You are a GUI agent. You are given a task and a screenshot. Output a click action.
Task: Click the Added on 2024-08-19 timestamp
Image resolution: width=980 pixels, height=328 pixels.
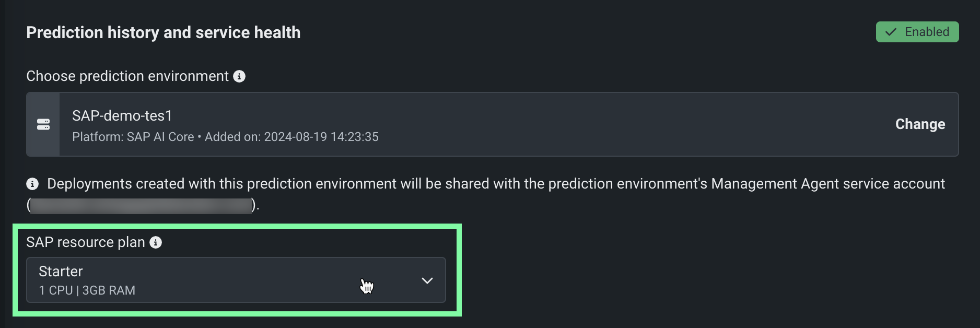(291, 137)
